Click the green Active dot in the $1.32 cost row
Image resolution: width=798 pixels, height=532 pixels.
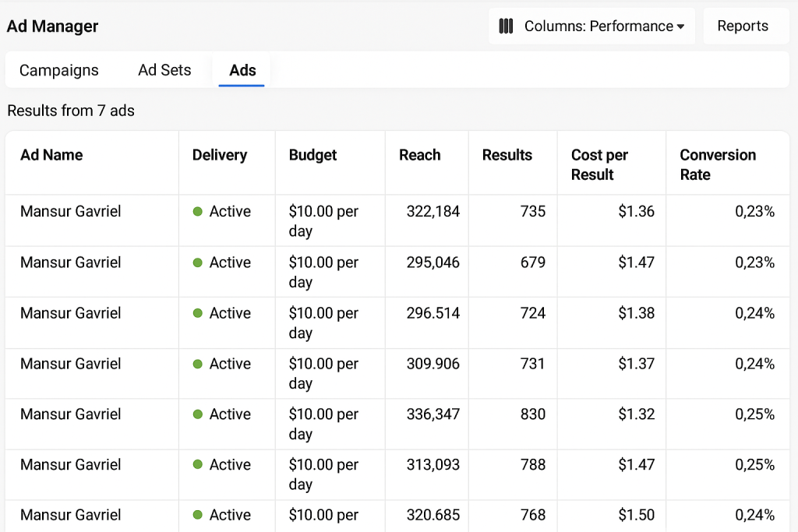tap(198, 414)
